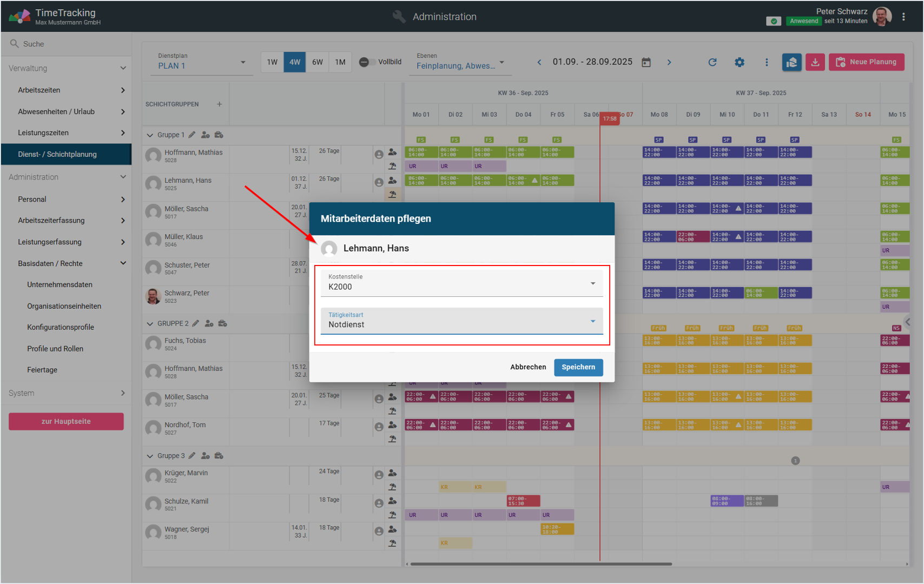Click the Speichern button
The image size is (924, 584).
click(578, 367)
